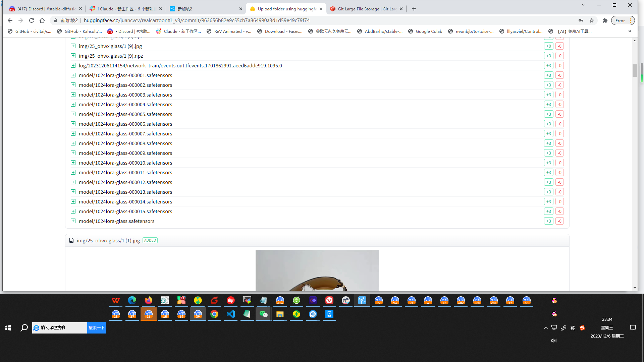This screenshot has width=644, height=362.
Task: Open Visual Studio Code from taskbar
Action: 231,314
